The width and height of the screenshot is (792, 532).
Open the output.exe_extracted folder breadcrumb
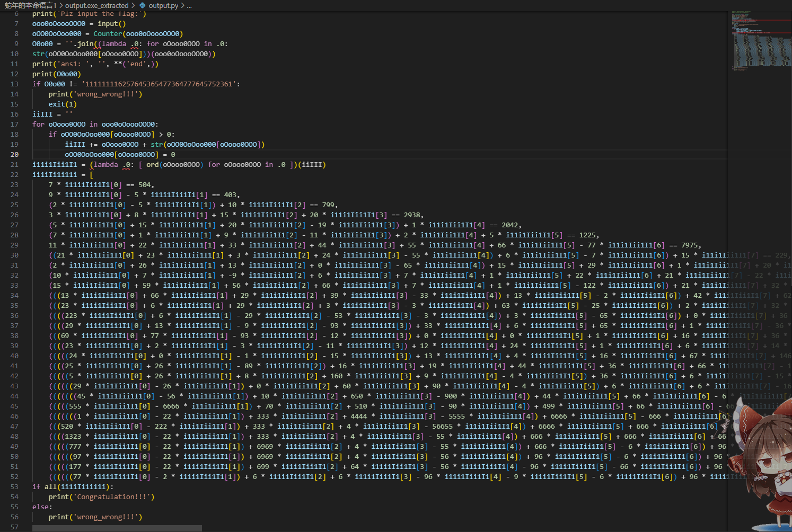[x=96, y=5]
